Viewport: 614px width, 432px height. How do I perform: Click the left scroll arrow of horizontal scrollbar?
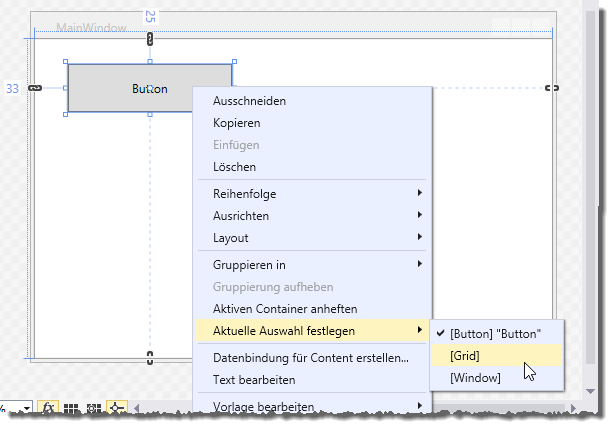click(136, 409)
